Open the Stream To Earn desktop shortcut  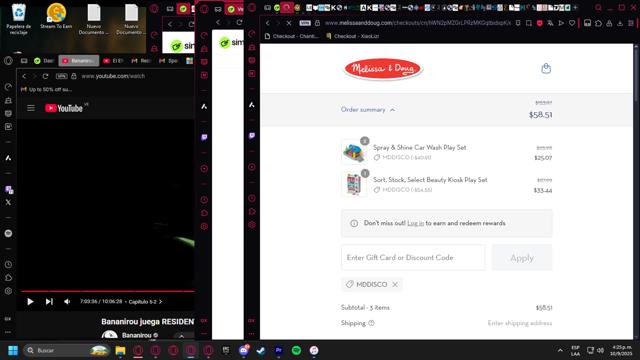[x=56, y=16]
